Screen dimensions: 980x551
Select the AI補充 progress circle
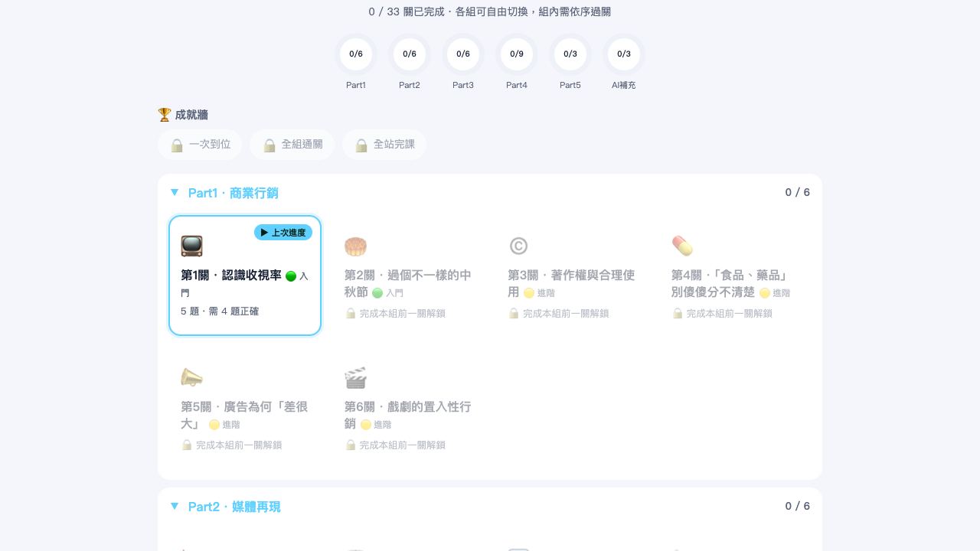coord(624,54)
